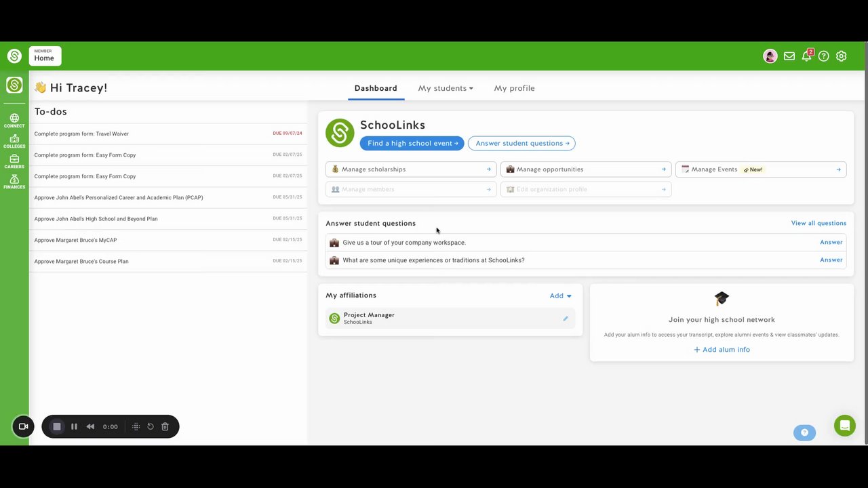The height and width of the screenshot is (488, 868).
Task: Open the notifications bell icon
Action: (806, 56)
